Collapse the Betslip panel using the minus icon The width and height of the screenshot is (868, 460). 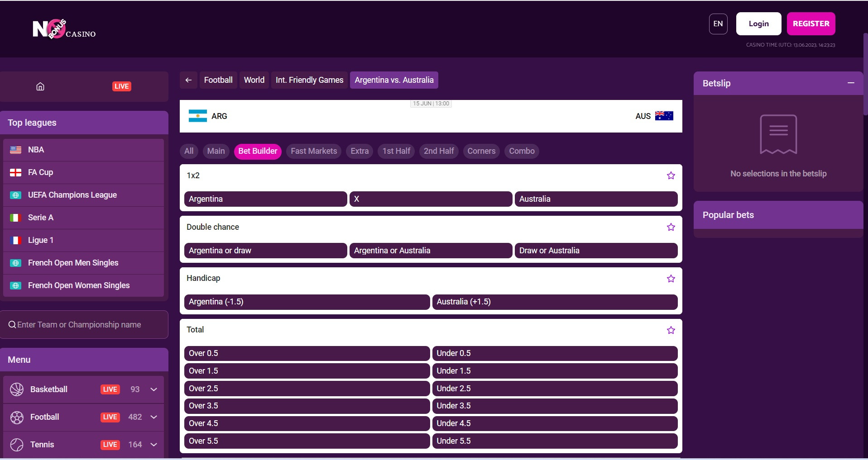[x=851, y=83]
